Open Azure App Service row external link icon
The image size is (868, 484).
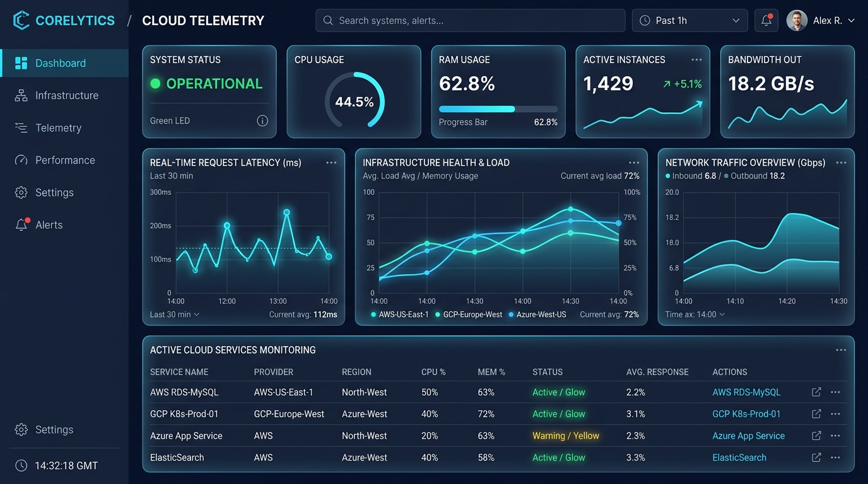pos(816,435)
